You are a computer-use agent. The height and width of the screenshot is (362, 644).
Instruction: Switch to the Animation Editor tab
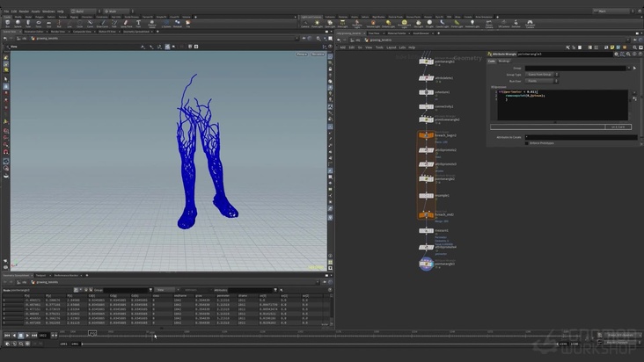(33, 31)
